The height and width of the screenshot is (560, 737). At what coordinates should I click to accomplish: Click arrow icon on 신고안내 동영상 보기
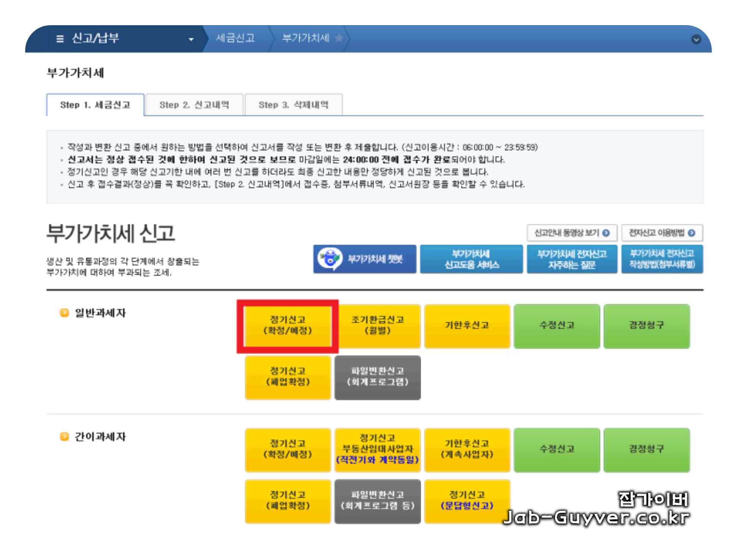tap(606, 233)
